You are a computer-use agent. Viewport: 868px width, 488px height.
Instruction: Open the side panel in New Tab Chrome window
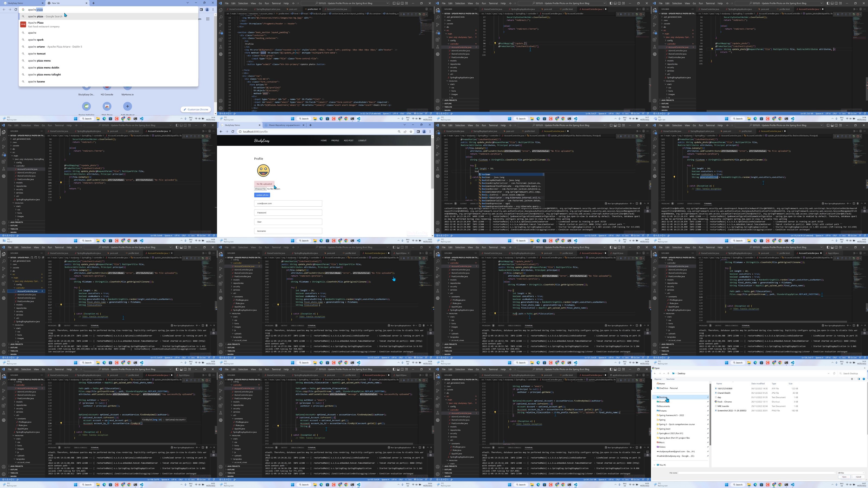click(x=201, y=9)
